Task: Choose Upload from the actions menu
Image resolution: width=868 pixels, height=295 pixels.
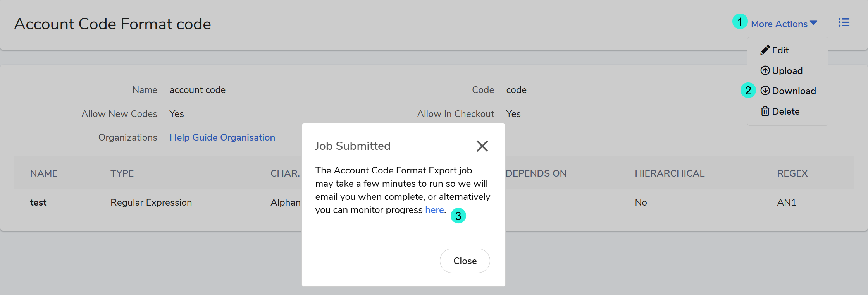Action: (x=787, y=71)
